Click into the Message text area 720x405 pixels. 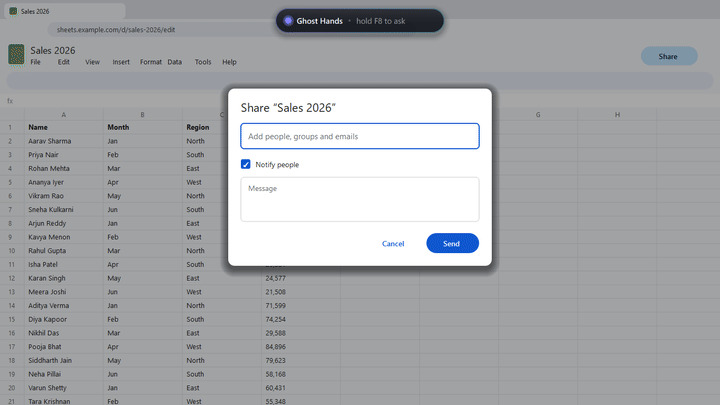click(x=360, y=199)
